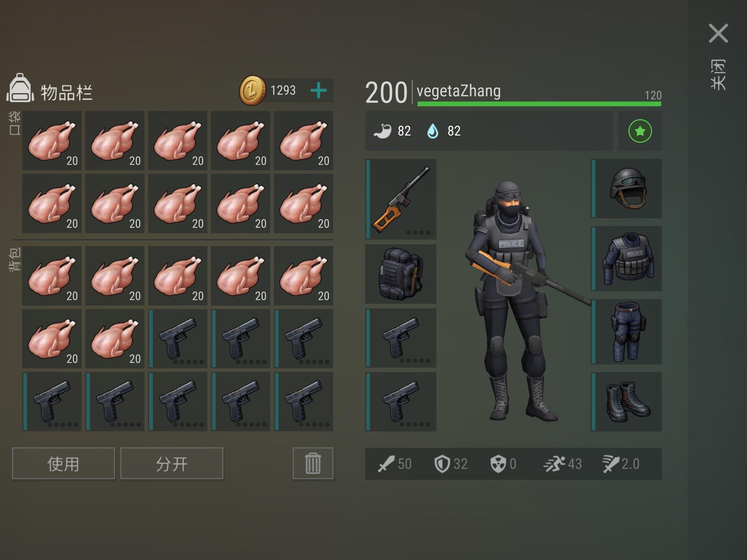The image size is (747, 560).
Task: Select the equipped sniper rifle slot
Action: tap(401, 199)
